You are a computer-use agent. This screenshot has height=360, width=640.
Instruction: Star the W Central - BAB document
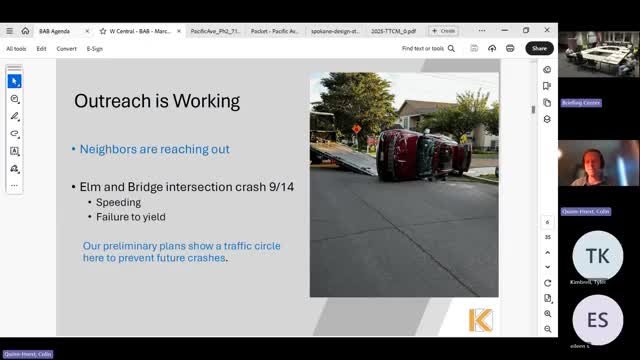pos(103,31)
